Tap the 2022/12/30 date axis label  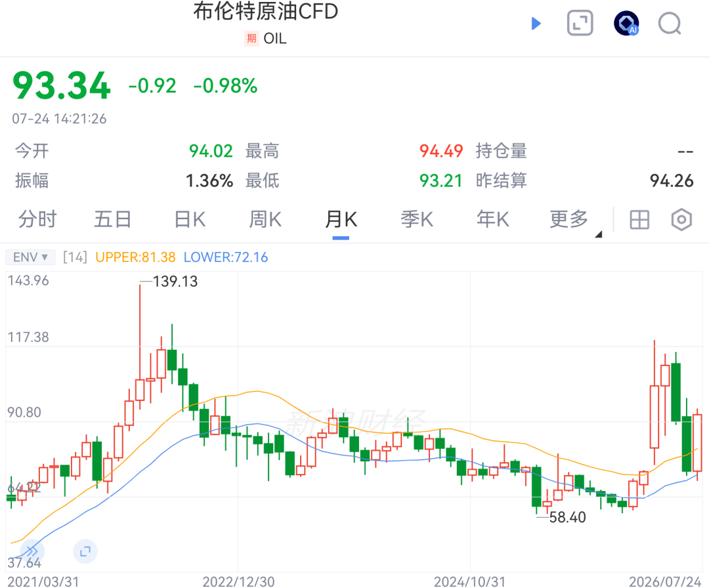coord(238,581)
